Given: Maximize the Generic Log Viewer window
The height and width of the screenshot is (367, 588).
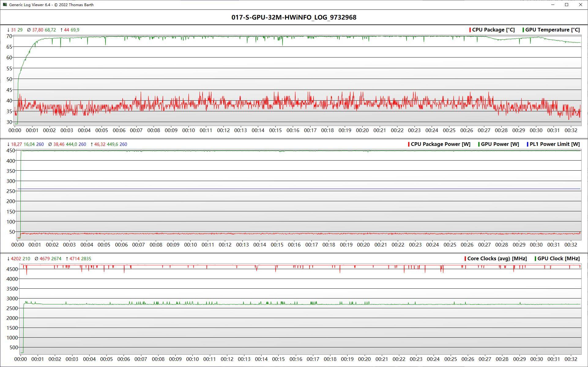Looking at the screenshot, I should click(x=567, y=5).
